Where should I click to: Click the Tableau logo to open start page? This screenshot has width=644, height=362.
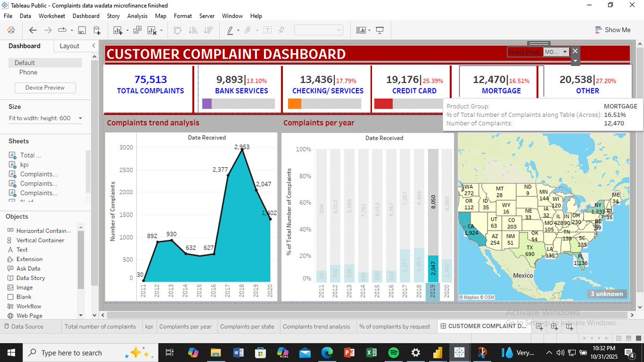click(11, 30)
